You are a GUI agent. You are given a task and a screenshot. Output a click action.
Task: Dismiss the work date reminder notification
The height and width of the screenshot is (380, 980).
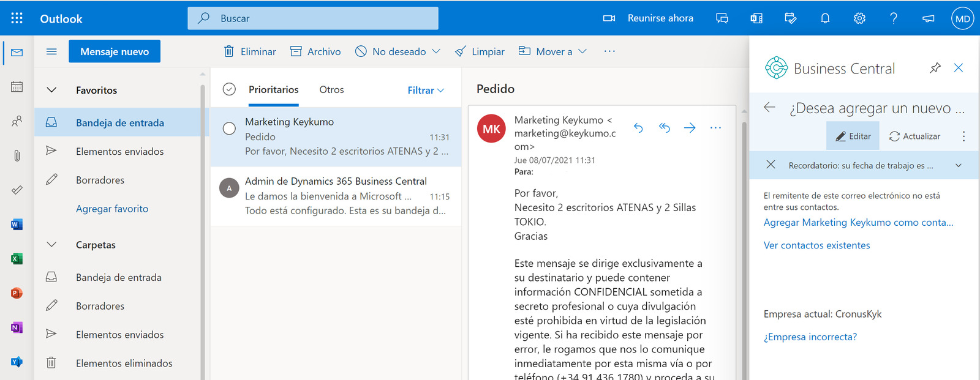tap(771, 165)
